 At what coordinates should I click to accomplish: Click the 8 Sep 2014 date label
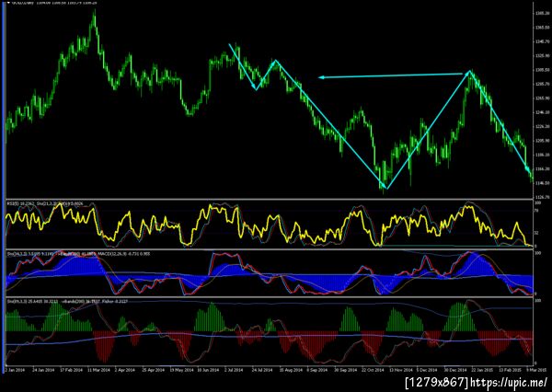pyautogui.click(x=316, y=370)
